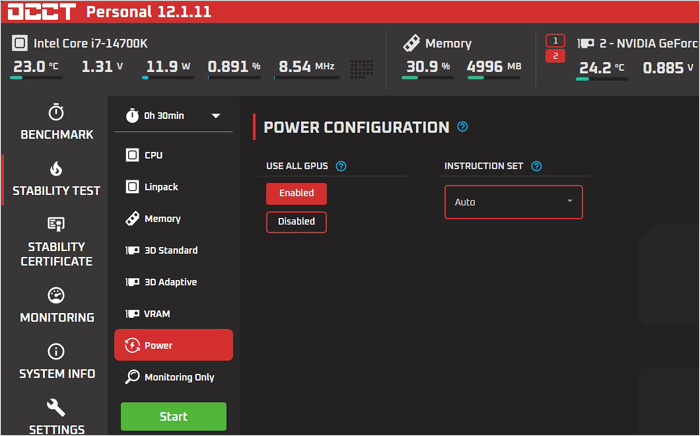700x436 pixels.
Task: Select the Monitoring Only label
Action: click(x=179, y=377)
